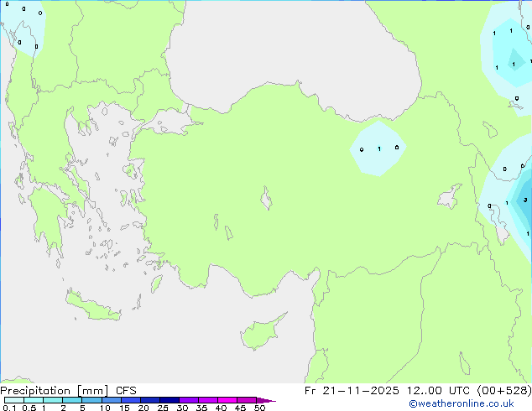
Task: Click the '10' legend scale label
Action: point(105,408)
